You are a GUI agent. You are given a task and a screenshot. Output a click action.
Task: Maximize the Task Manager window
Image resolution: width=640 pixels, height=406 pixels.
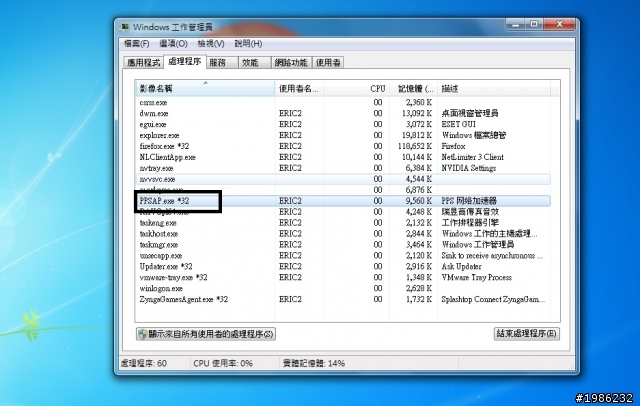click(534, 24)
